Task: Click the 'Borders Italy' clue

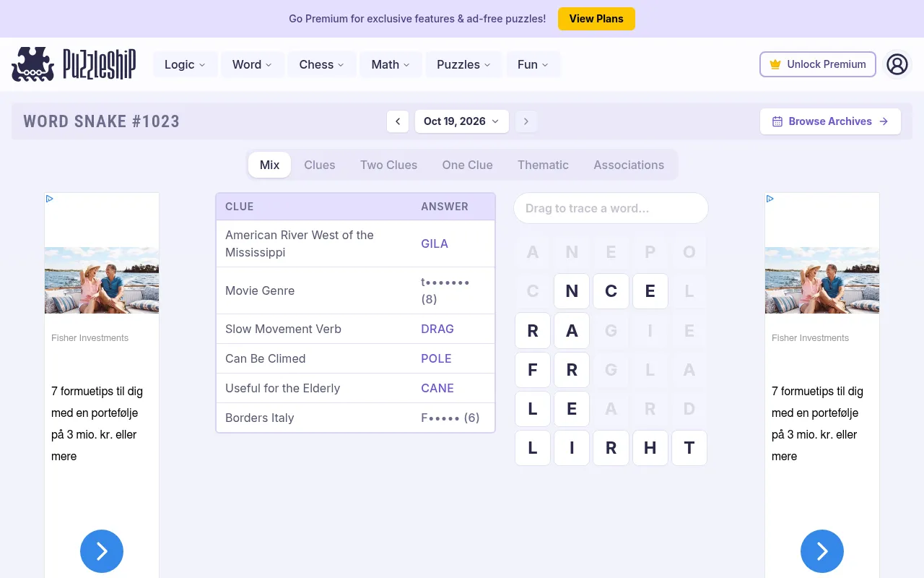Action: (260, 418)
